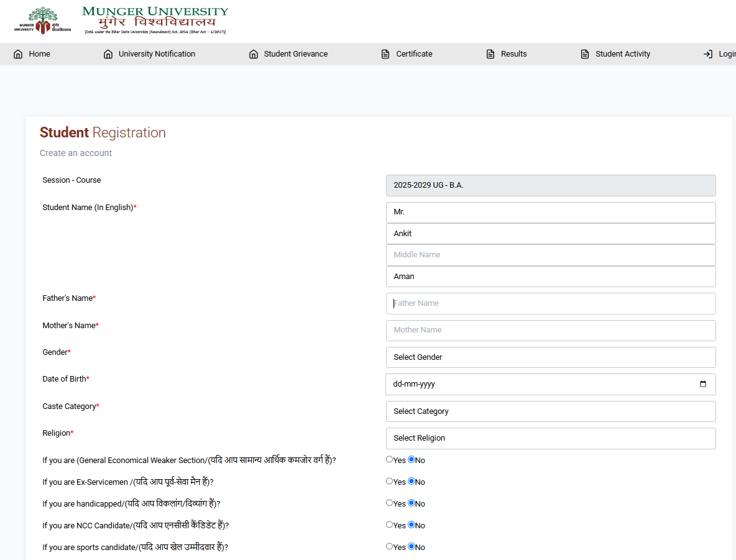Expand the Select Category dropdown

550,411
